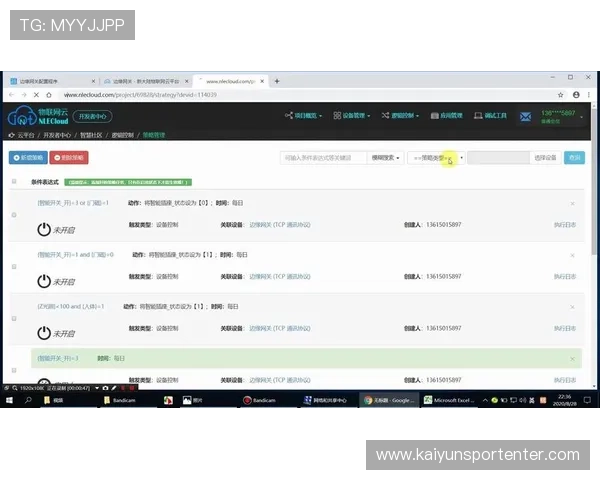This screenshot has height=480, width=600.
Task: Open the first strategy's condition expression link
Action: pyautogui.click(x=73, y=203)
